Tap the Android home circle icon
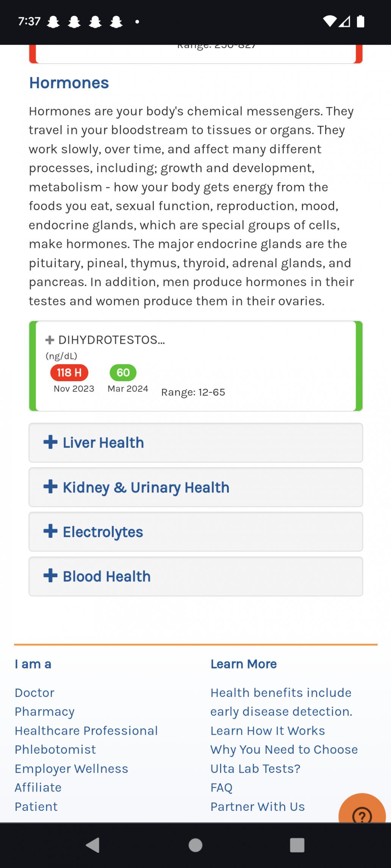The width and height of the screenshot is (391, 868). pyautogui.click(x=195, y=845)
